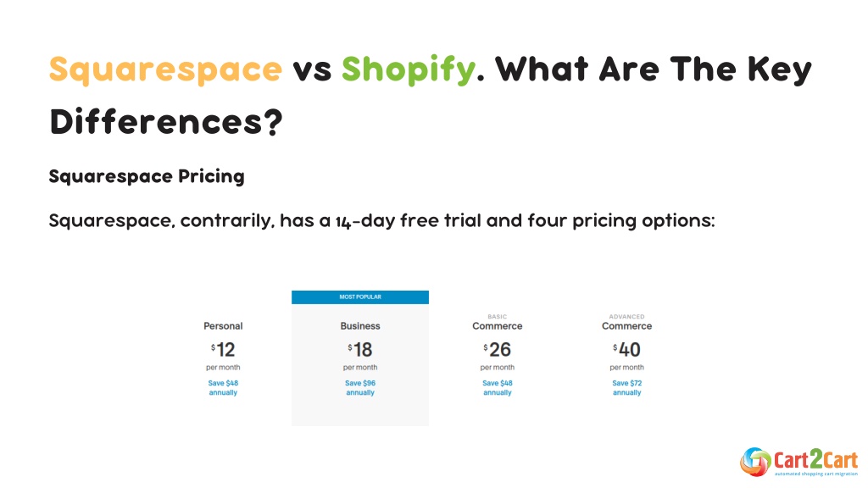Click the Basic Commerce plan title
This screenshot has height=488, width=868.
pos(497,323)
